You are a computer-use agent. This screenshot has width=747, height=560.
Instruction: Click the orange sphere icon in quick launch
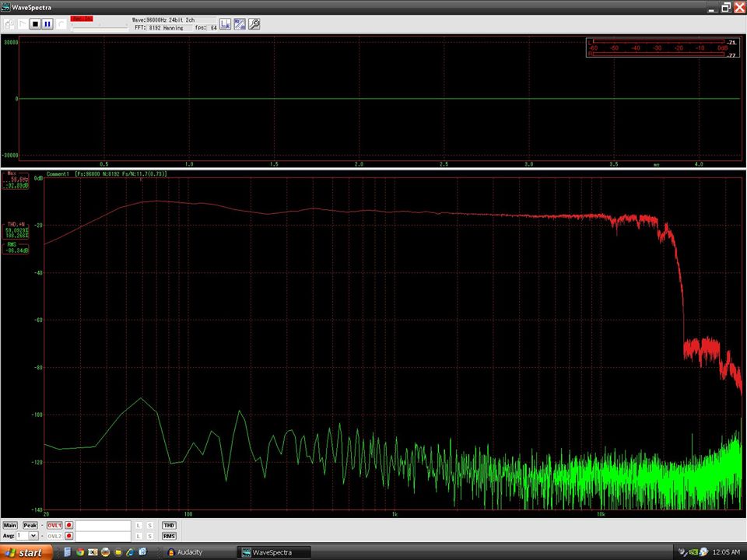(105, 552)
